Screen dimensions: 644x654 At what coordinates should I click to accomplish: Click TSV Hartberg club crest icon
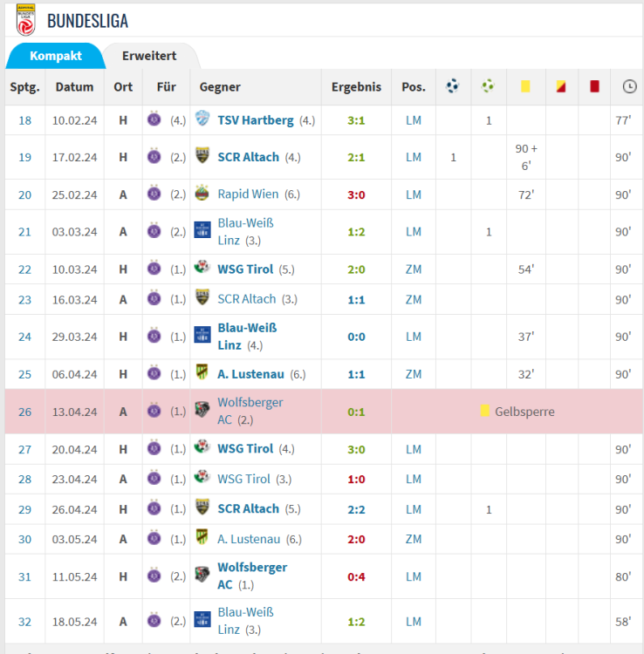click(x=202, y=119)
